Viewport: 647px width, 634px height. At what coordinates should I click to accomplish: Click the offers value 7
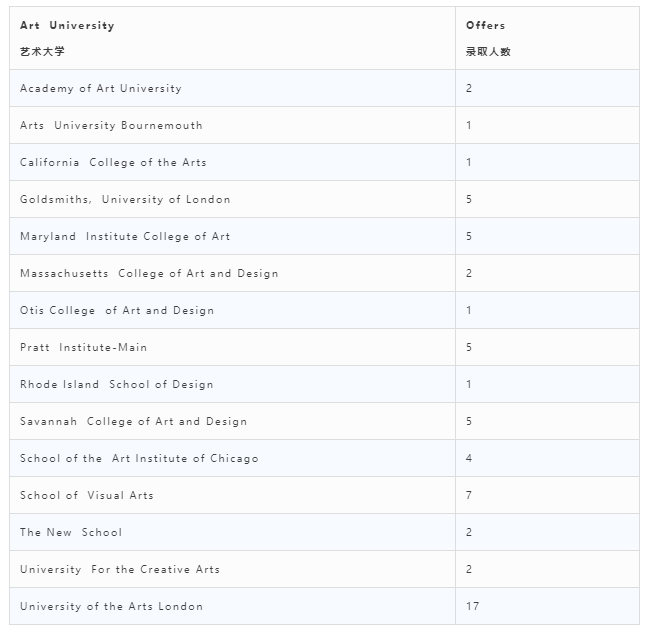[469, 495]
